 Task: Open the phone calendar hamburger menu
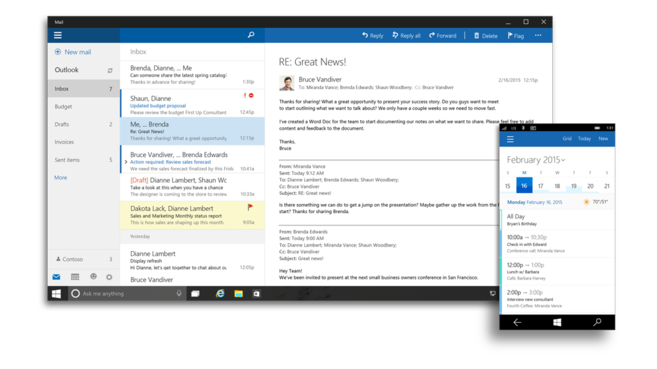coord(510,139)
